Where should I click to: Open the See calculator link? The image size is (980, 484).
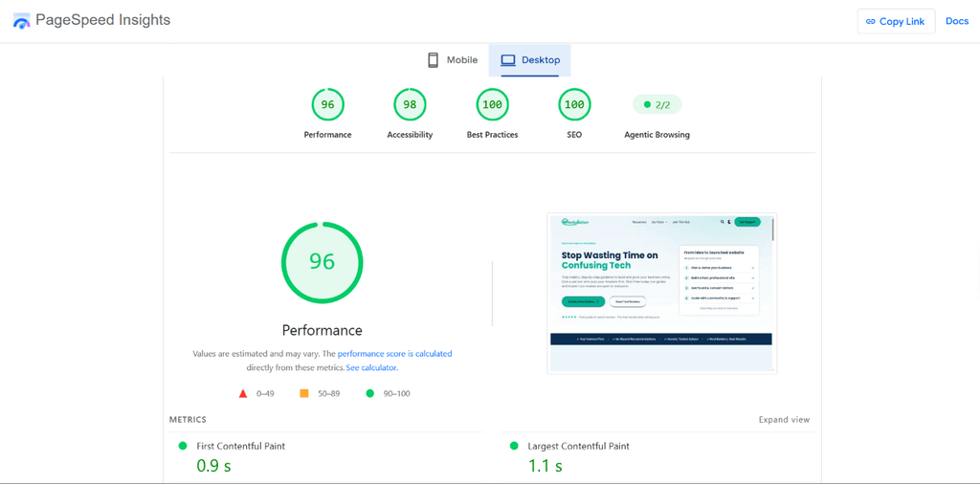click(372, 368)
